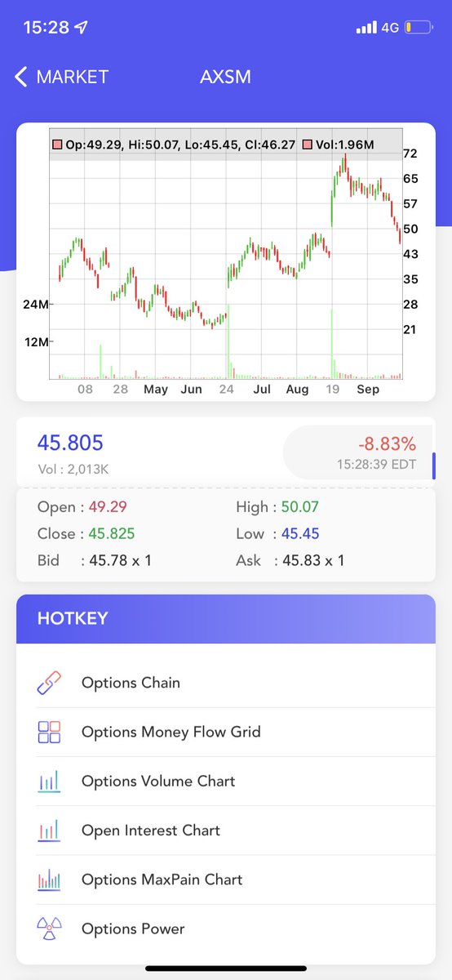Tap the last price 45.805
Viewport: 452px width, 980px height.
(70, 443)
